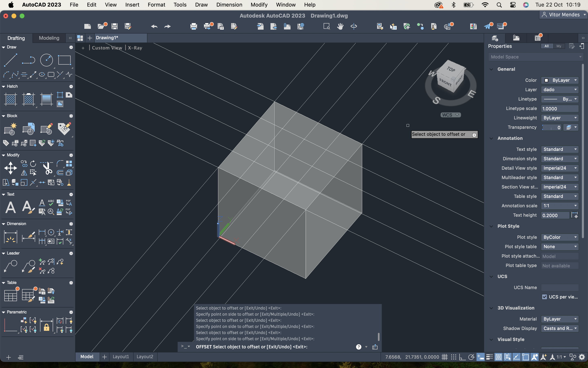Screen dimensions: 588x368
Task: Click the Redo arrow in toolbar
Action: coord(167,26)
